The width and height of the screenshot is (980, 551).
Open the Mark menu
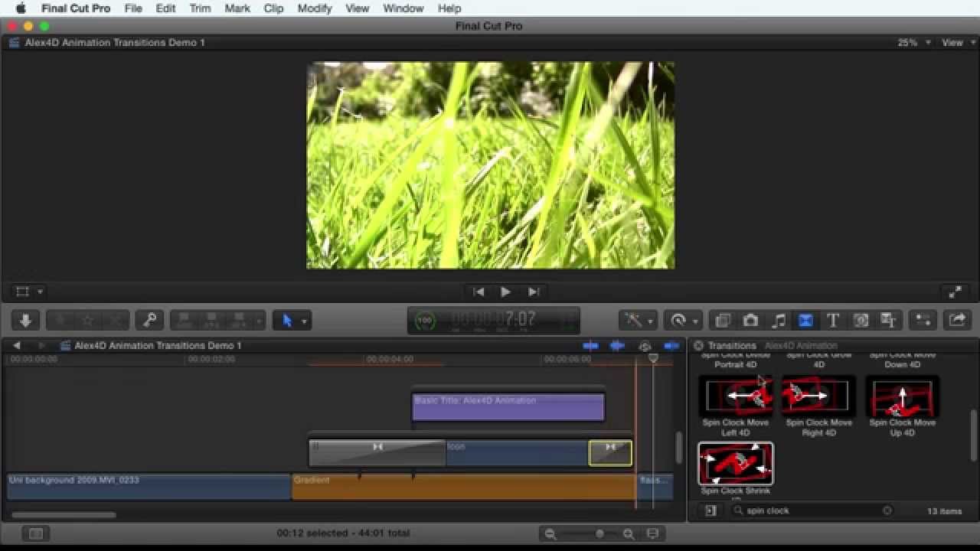point(237,8)
